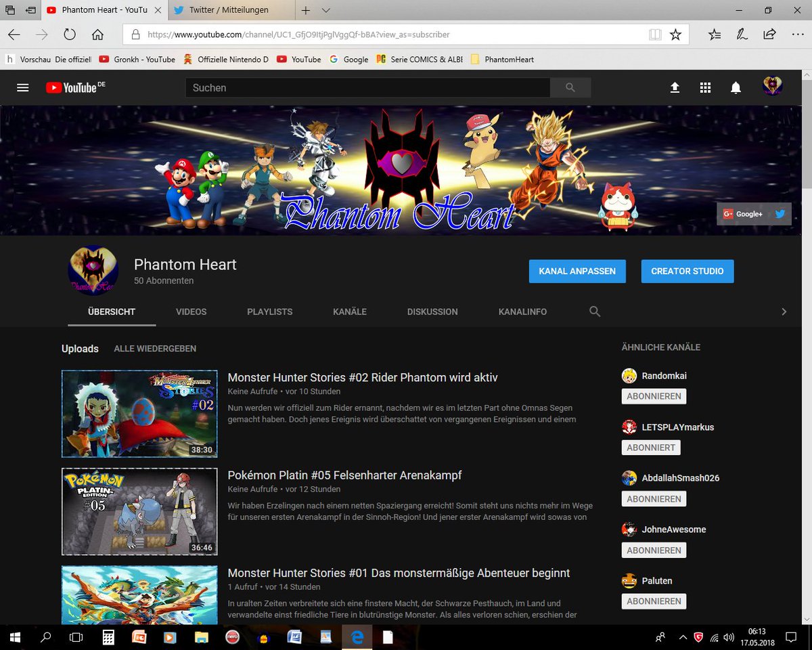Open the YouTube hamburger guide menu
This screenshot has height=650, width=812.
click(x=23, y=87)
